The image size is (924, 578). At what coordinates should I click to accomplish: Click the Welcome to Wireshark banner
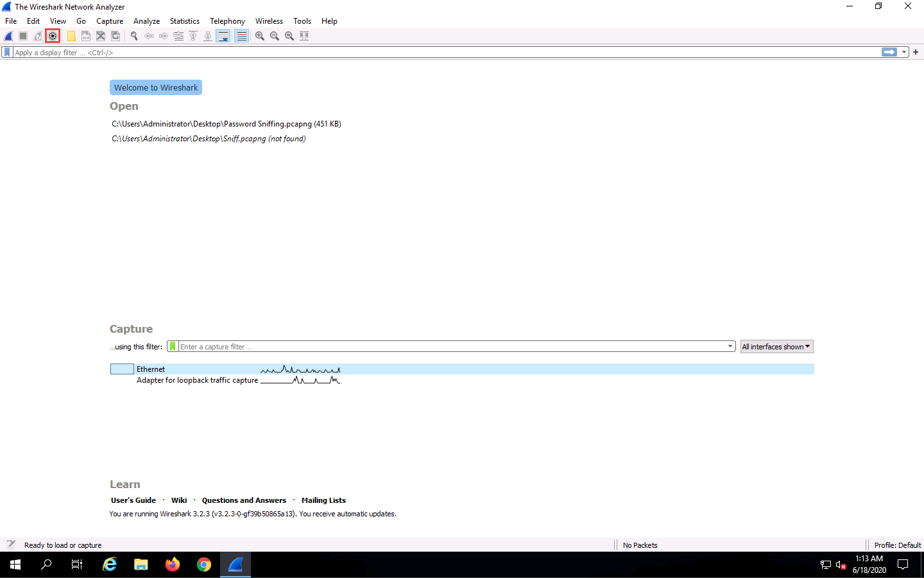click(156, 87)
